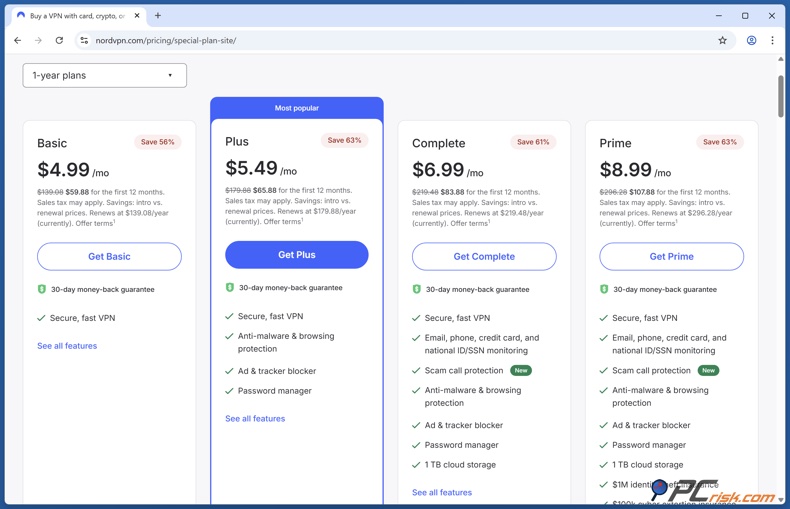Open 'See all features' under Complete plan

point(442,492)
